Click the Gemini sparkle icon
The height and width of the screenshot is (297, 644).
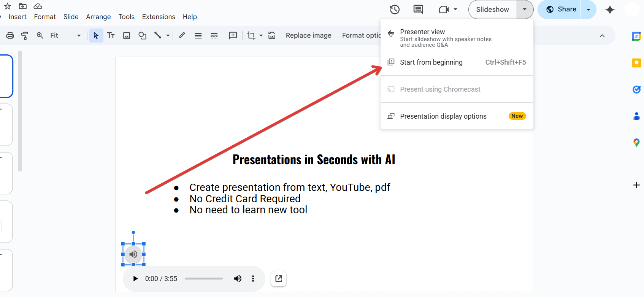click(x=610, y=10)
